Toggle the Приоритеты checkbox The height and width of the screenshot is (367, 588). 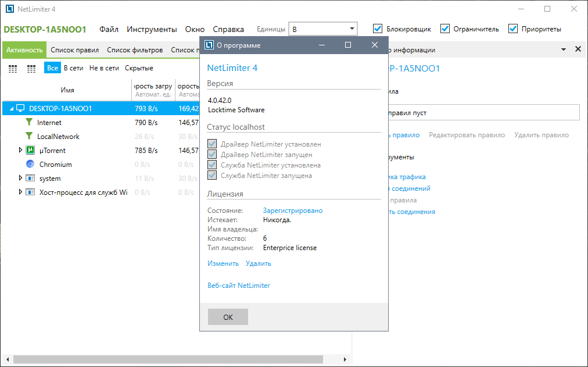click(512, 29)
